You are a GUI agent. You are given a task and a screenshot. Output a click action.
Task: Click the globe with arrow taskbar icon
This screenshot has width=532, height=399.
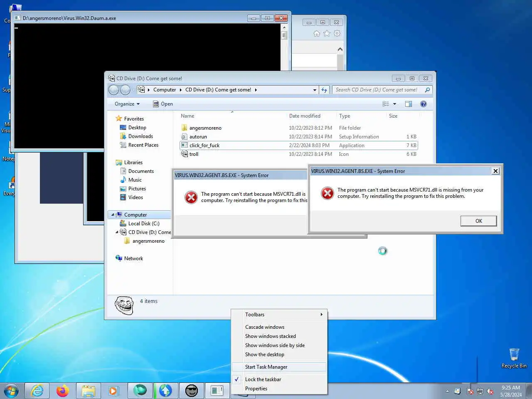pos(165,391)
